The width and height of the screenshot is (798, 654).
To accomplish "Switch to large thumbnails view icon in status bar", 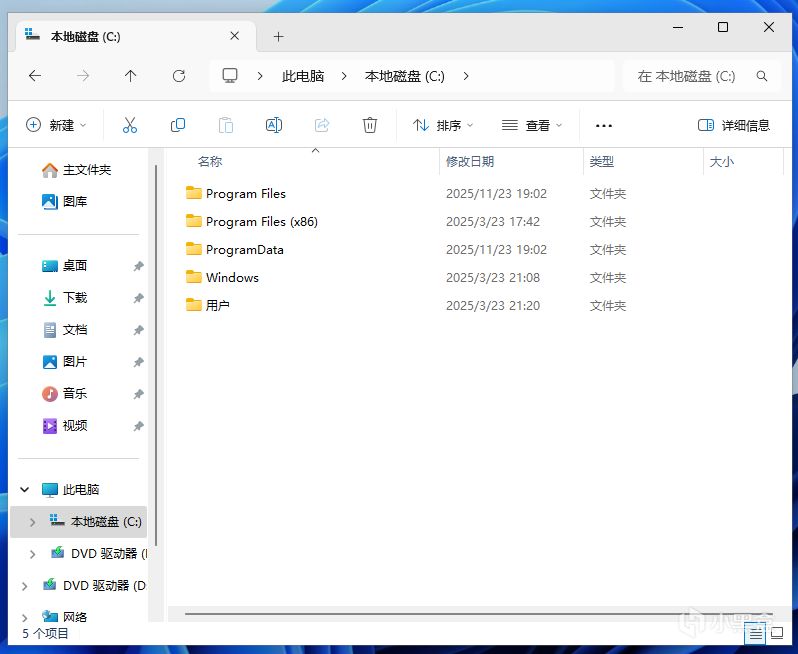I will [777, 634].
